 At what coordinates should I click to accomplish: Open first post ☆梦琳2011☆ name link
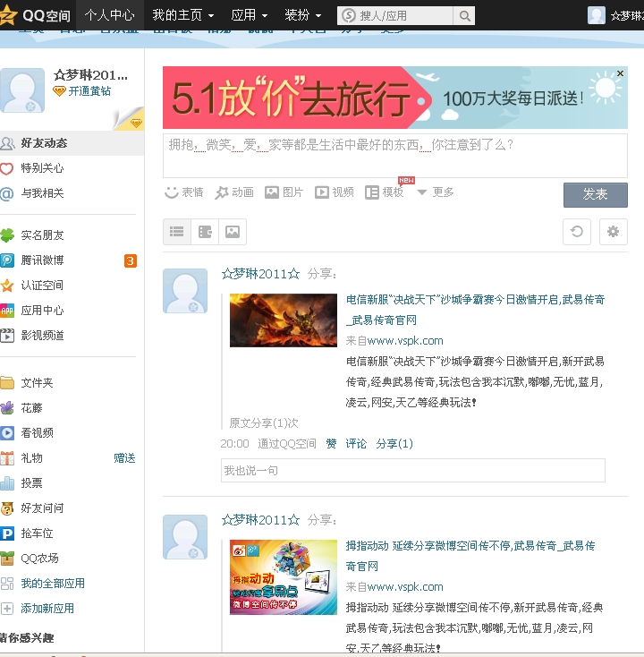tap(260, 274)
